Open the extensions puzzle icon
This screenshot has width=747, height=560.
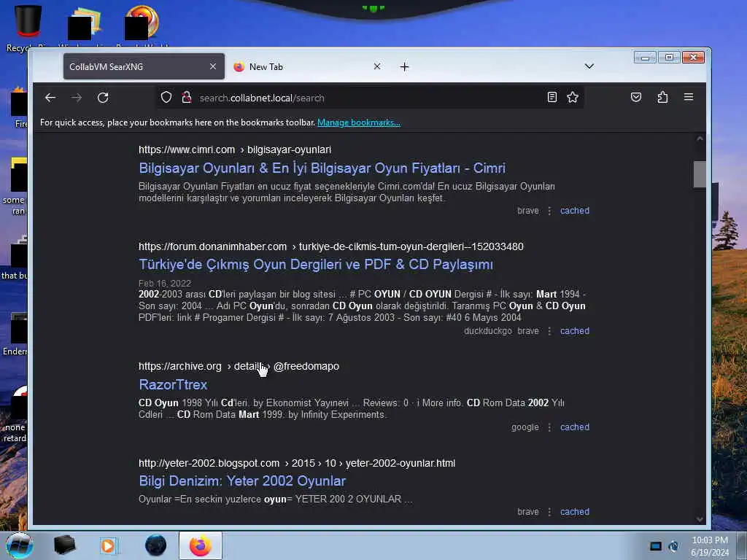coord(662,98)
